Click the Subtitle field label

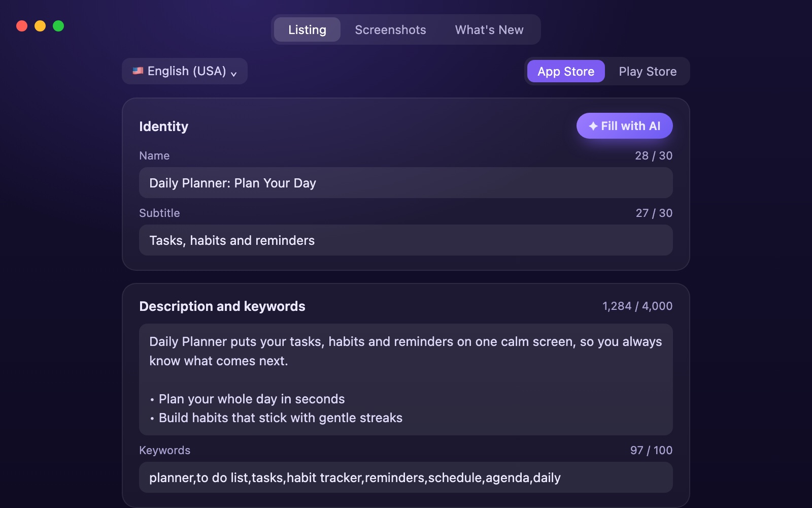[159, 213]
